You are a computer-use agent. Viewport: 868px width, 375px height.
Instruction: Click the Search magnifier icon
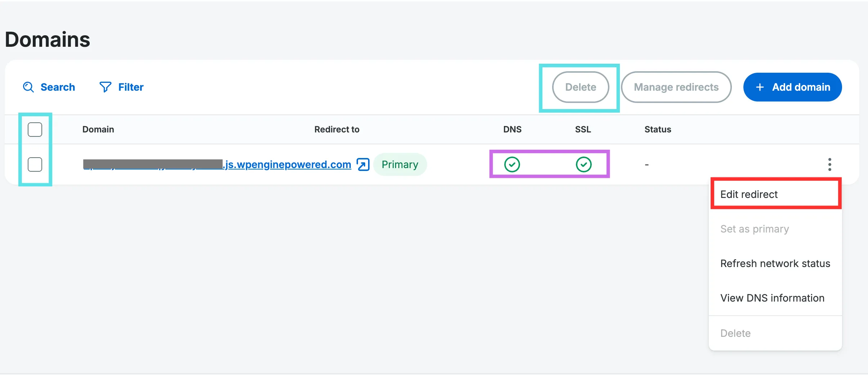(28, 87)
